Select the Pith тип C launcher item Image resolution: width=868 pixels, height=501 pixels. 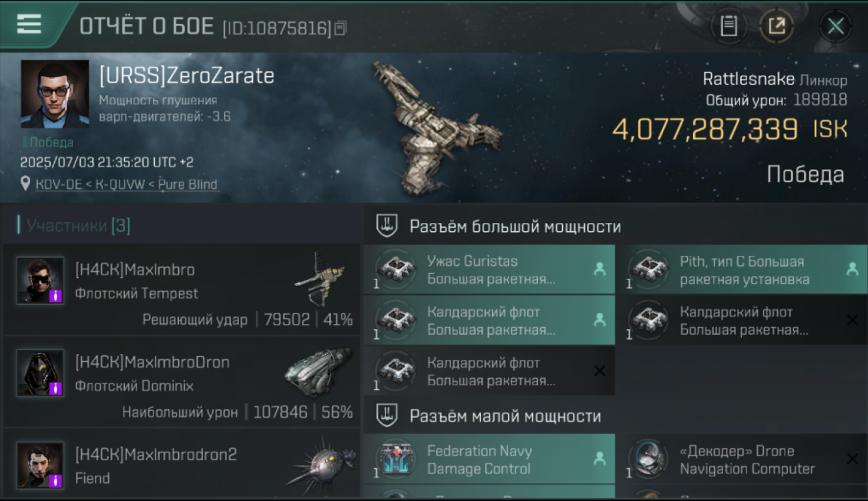[x=741, y=269]
